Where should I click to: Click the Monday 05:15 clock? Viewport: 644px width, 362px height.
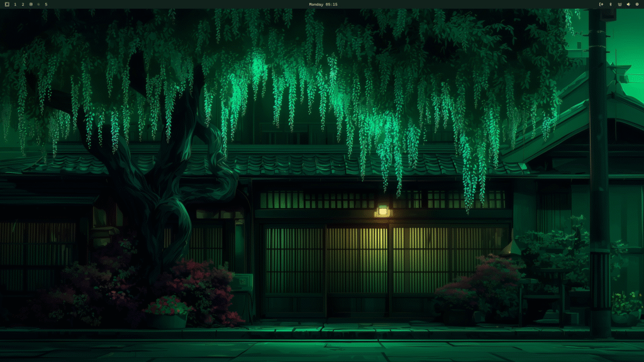[x=323, y=4]
